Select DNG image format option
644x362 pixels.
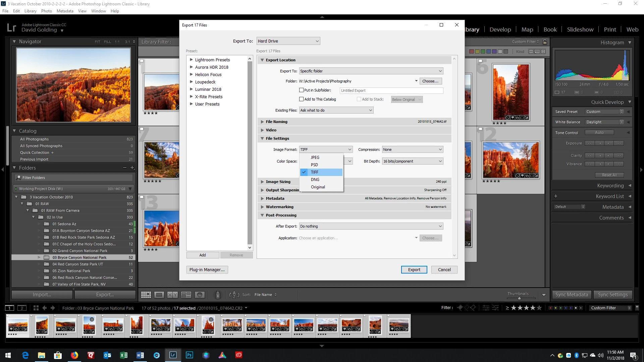point(315,180)
